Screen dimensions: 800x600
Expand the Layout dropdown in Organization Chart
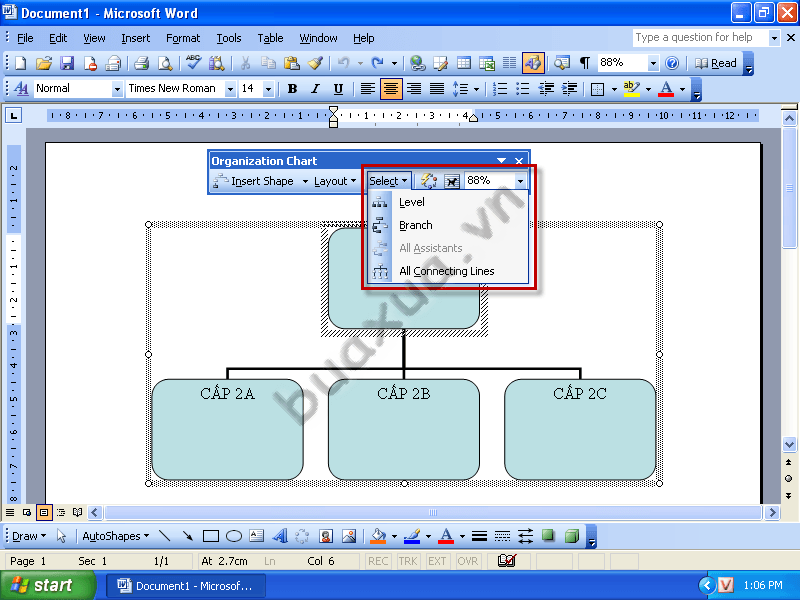pos(335,181)
